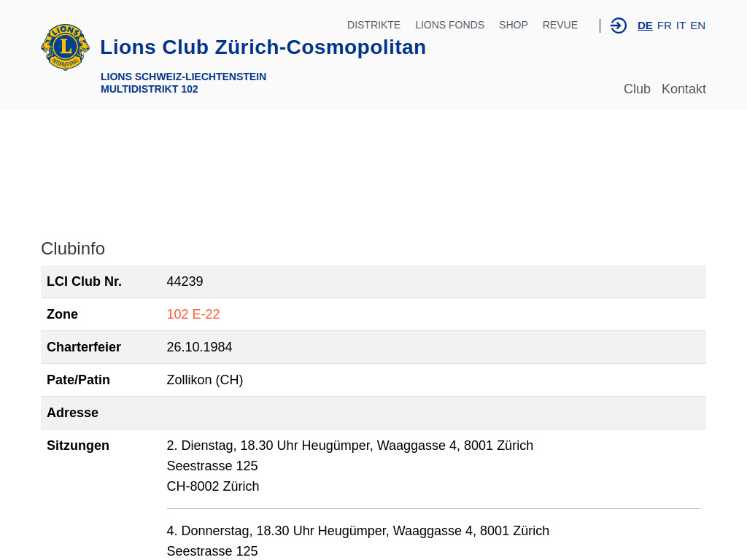This screenshot has width=747, height=560.
Task: Open the LIONS FONDS page
Action: point(449,25)
